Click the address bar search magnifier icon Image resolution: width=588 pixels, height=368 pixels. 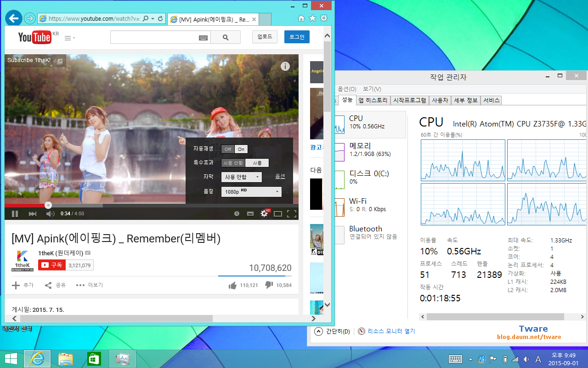(146, 19)
